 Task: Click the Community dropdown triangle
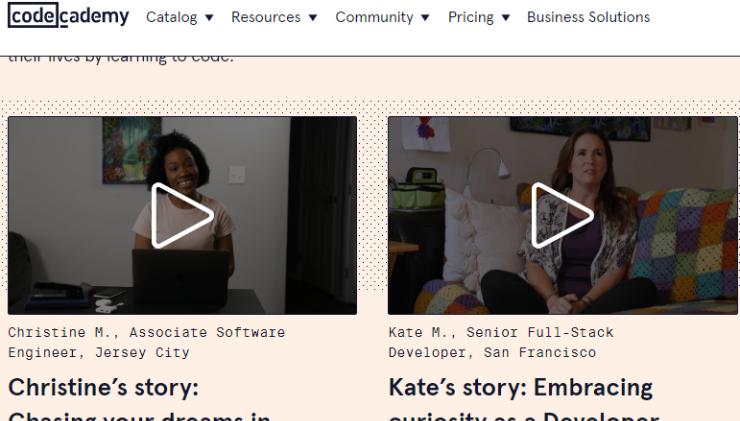click(x=428, y=18)
